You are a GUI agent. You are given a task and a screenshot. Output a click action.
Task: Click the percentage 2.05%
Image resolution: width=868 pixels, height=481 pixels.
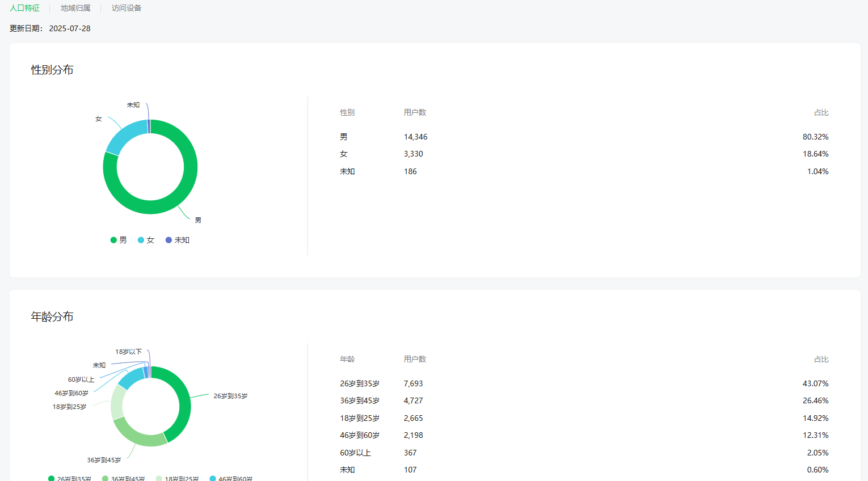click(x=818, y=453)
